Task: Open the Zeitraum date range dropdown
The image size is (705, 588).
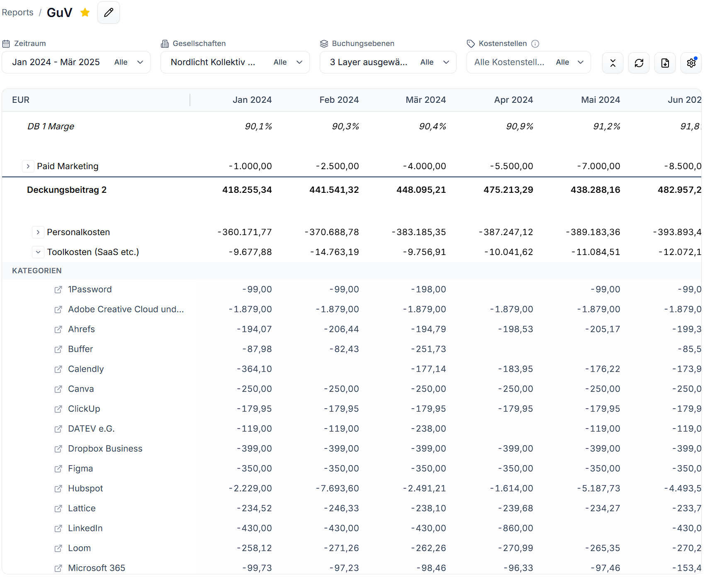Action: pyautogui.click(x=76, y=62)
